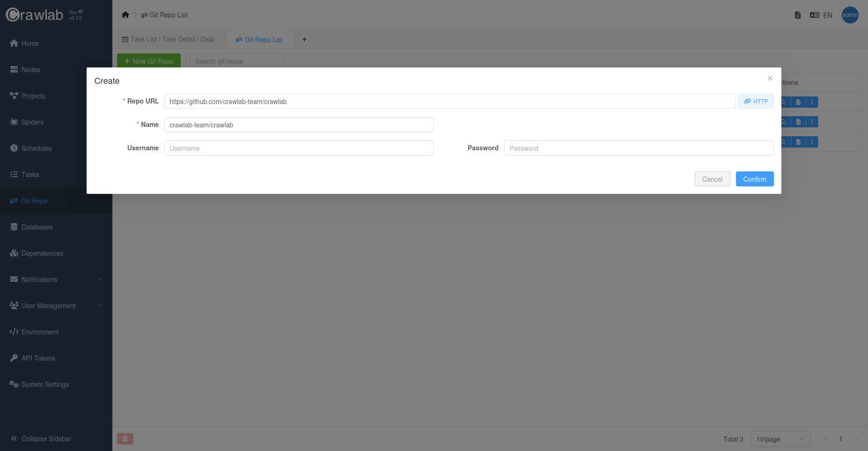Viewport: 868px width, 451px height.
Task: Close the Create dialog with the X
Action: click(770, 78)
